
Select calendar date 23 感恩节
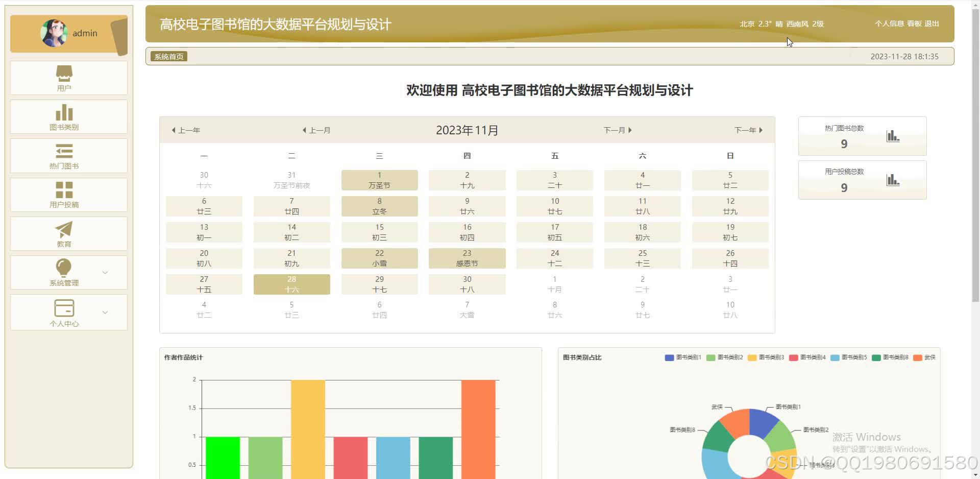coord(467,258)
